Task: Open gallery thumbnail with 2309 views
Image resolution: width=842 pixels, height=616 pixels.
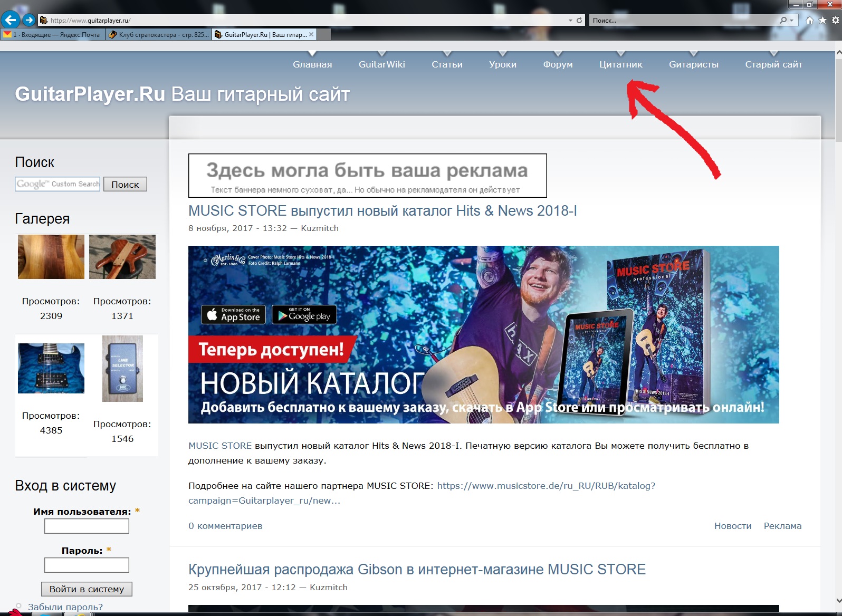Action: pyautogui.click(x=51, y=257)
